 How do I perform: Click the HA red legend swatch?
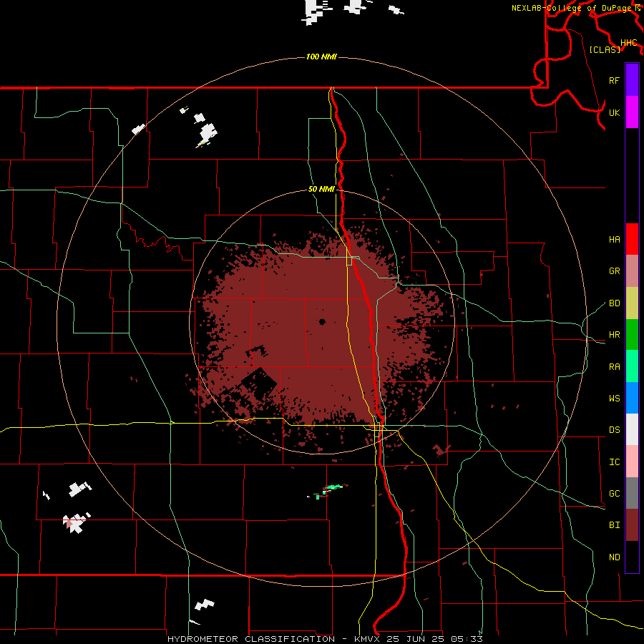click(x=632, y=239)
